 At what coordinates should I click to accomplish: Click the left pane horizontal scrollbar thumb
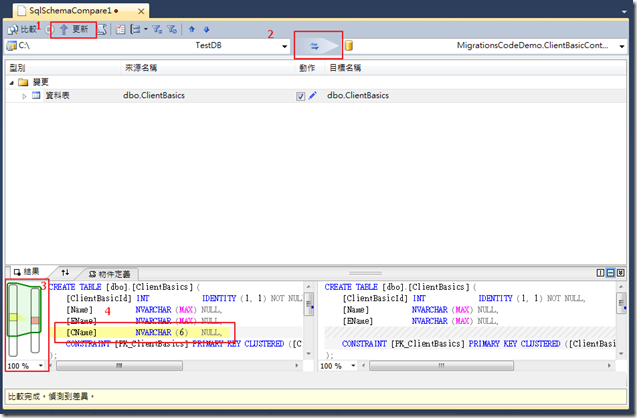click(119, 366)
